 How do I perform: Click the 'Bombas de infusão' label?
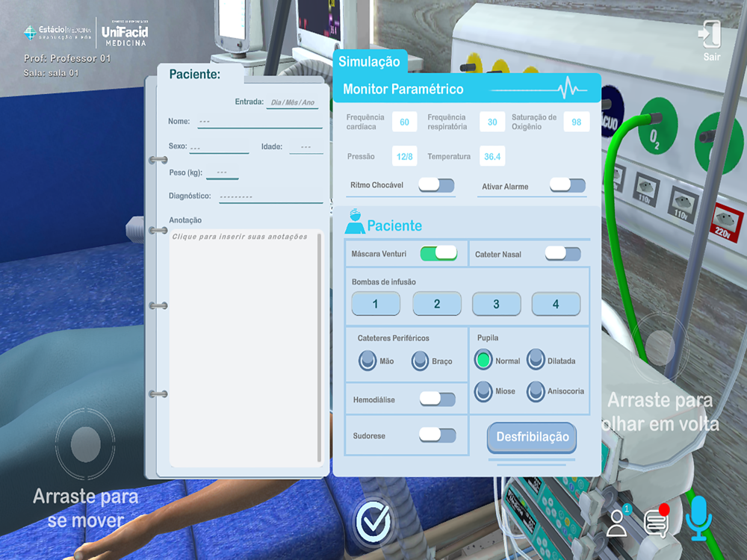tap(383, 282)
